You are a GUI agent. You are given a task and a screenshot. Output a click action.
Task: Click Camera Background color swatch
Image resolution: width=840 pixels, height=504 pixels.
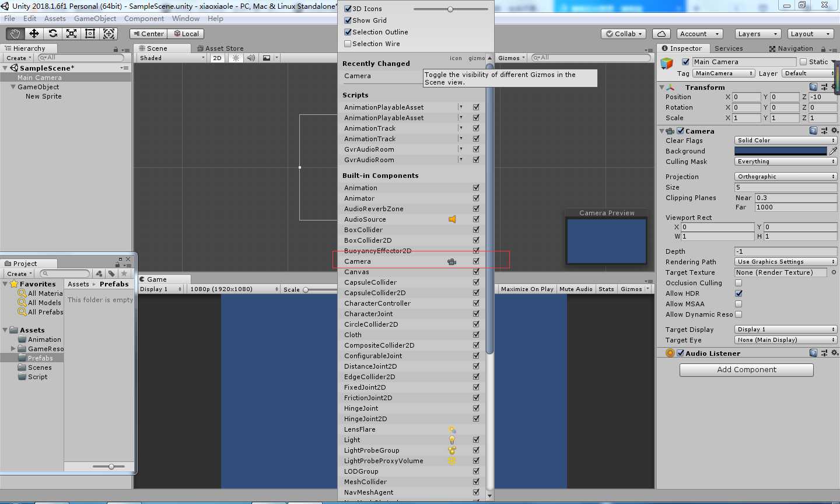pyautogui.click(x=780, y=151)
